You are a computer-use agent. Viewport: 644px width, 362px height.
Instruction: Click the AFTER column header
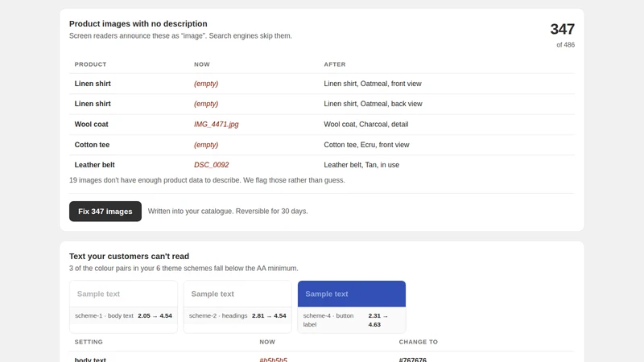tap(335, 64)
